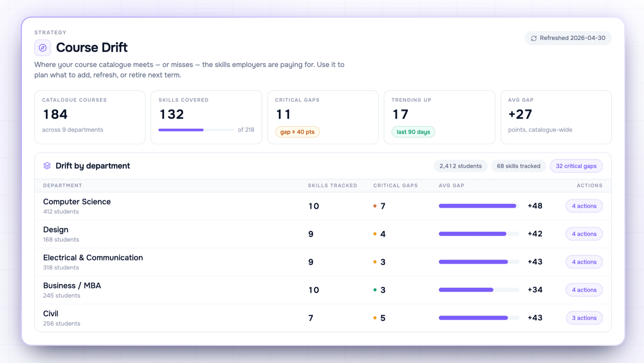Click the layers icon beside Drift by department
Screen dimensions: 644x363
click(x=47, y=166)
